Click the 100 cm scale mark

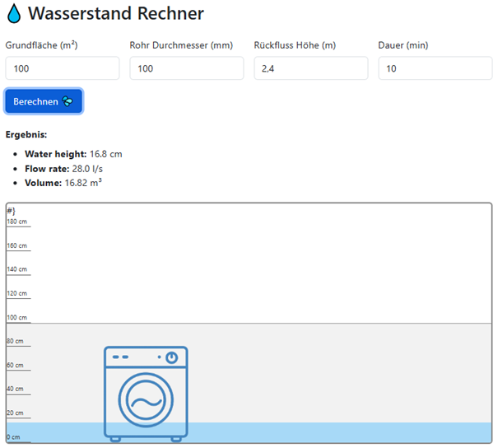click(17, 317)
